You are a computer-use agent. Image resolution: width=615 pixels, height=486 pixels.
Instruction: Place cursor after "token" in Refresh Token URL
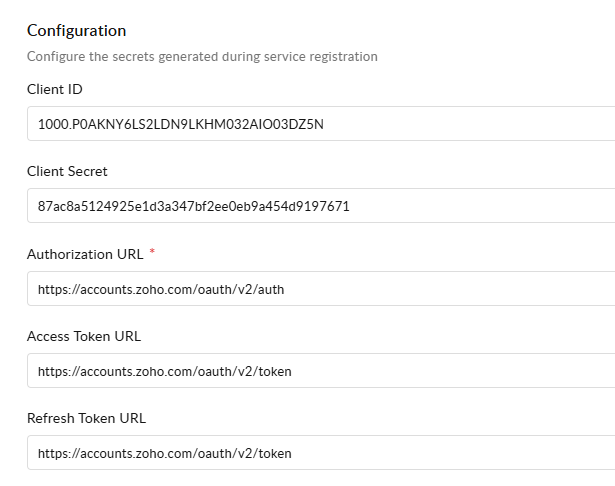[x=293, y=453]
